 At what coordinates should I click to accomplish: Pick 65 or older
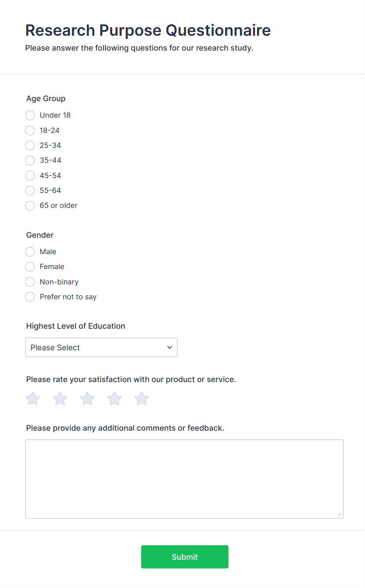pos(30,206)
